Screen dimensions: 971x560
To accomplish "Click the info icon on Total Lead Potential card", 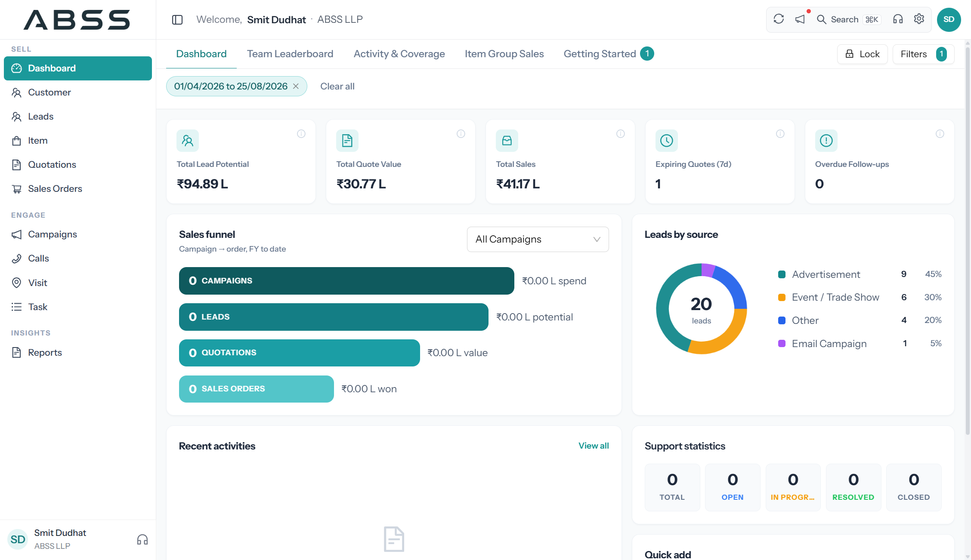I will 301,134.
